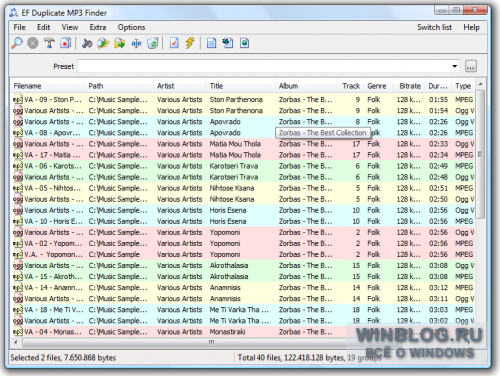Open the View menu
The image size is (500, 376).
tap(70, 27)
